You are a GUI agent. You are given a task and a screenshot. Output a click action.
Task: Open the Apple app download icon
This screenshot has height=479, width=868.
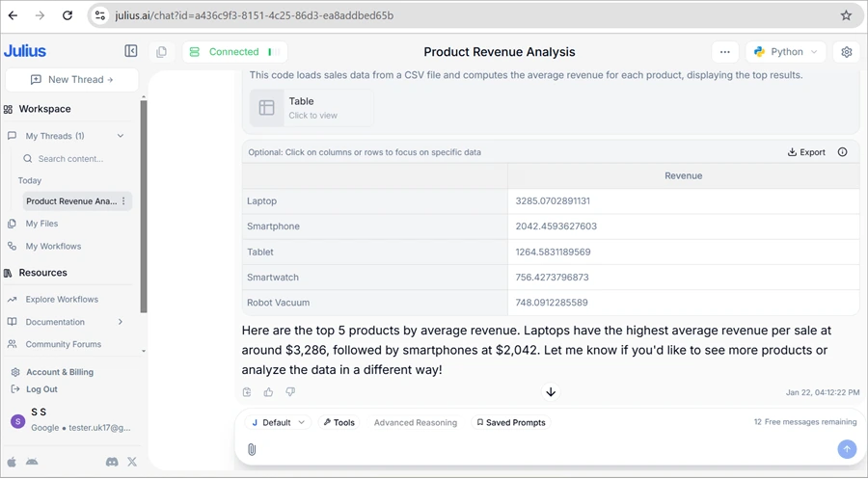(x=12, y=462)
